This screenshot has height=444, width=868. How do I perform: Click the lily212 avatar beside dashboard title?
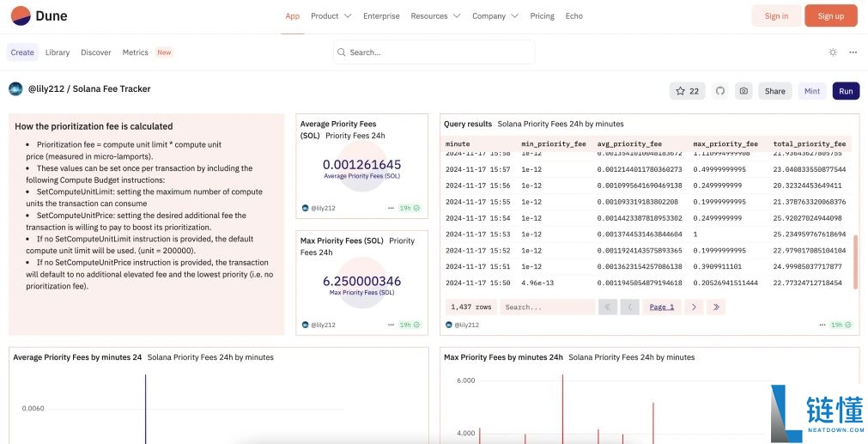[x=15, y=88]
